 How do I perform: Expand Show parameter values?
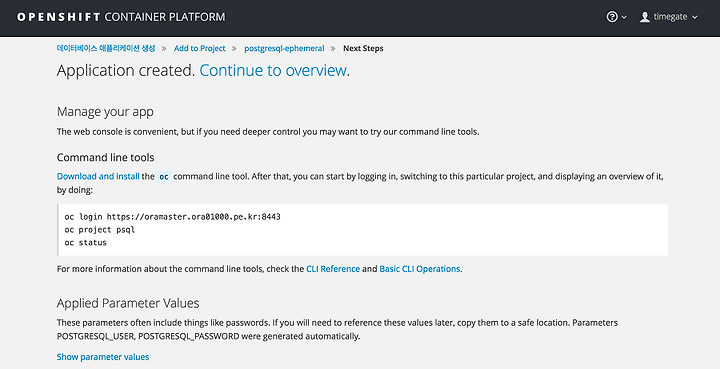pos(103,357)
